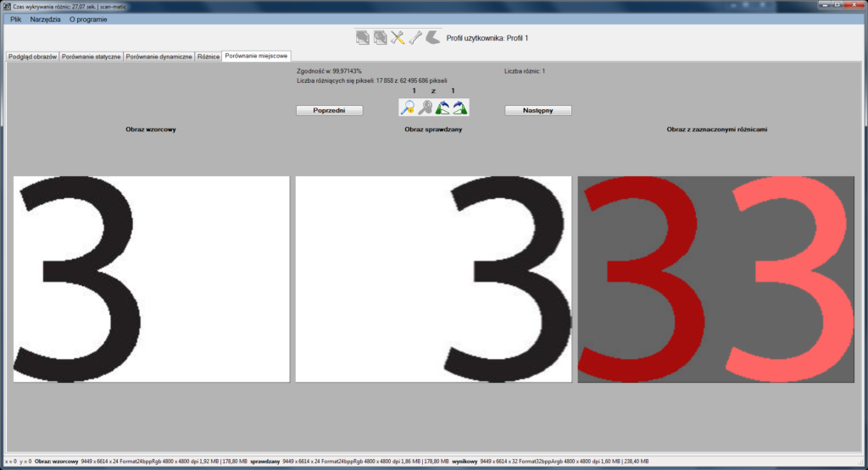Click the 'Profil użytkownika: Profil 1' text
Viewport: 868px width, 470px height.
487,38
